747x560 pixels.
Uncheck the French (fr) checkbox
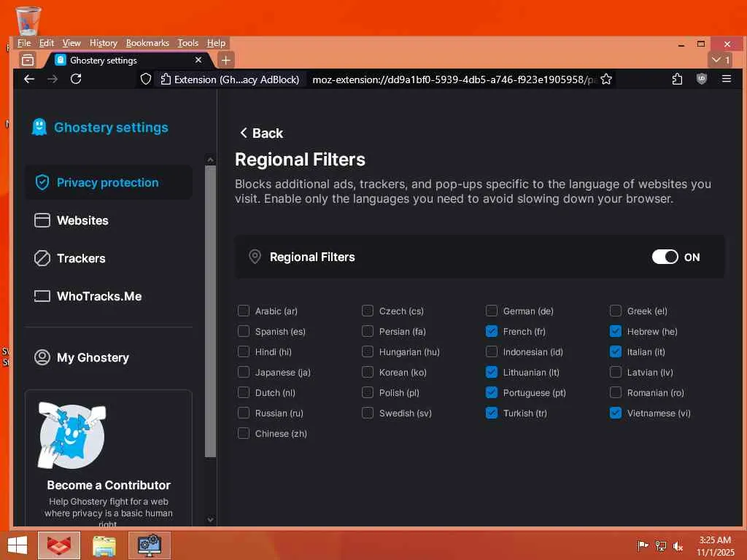(491, 331)
